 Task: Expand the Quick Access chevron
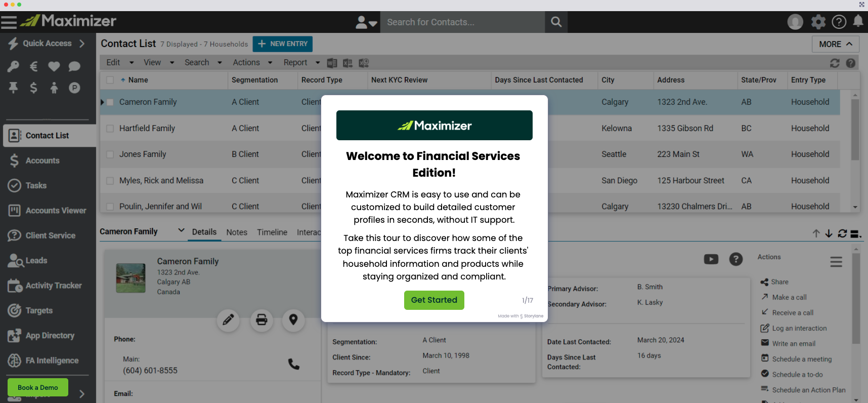coord(82,44)
